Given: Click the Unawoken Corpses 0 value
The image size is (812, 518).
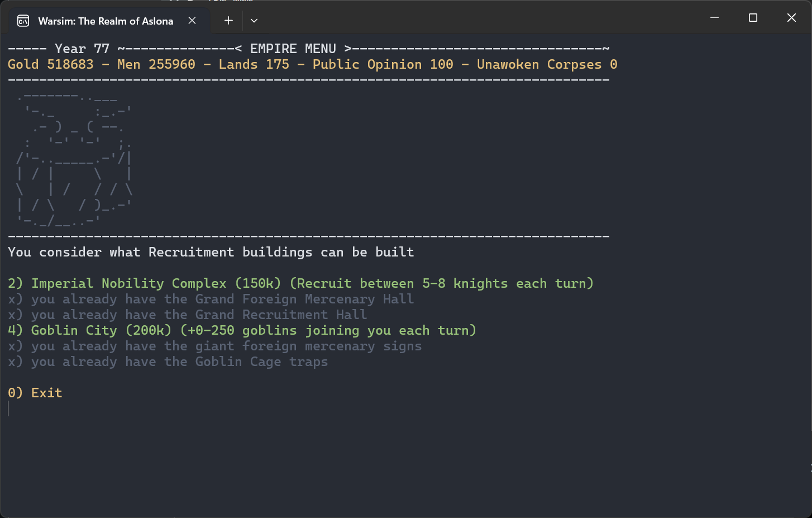Looking at the screenshot, I should [x=547, y=64].
